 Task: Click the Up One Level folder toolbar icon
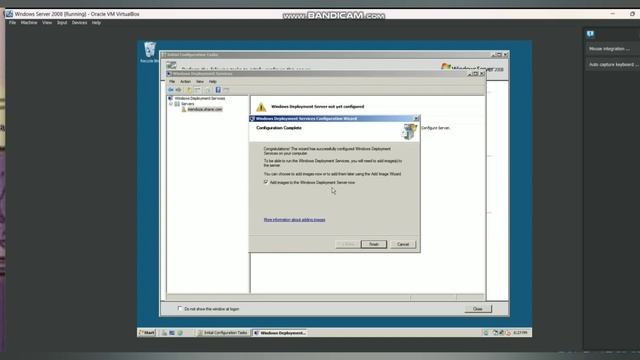(x=189, y=90)
